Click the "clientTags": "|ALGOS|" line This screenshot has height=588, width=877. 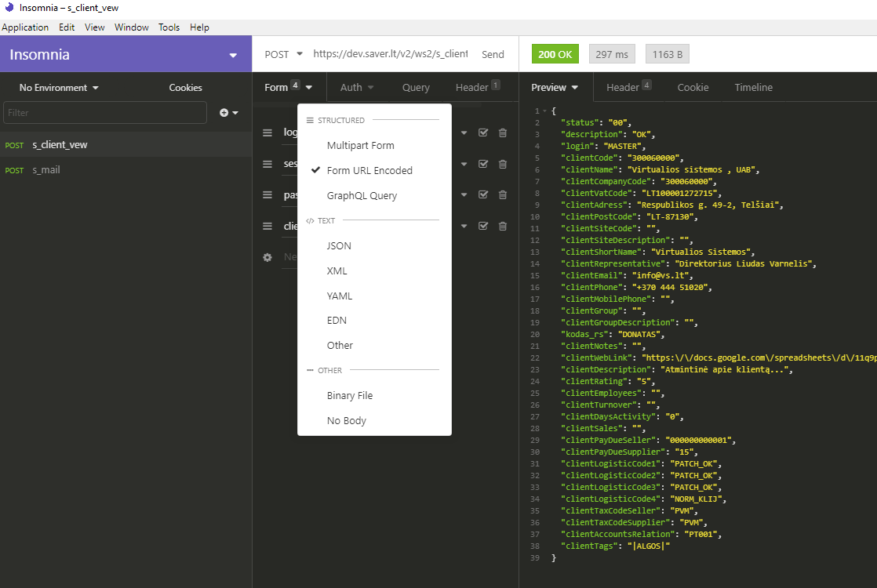pos(615,546)
